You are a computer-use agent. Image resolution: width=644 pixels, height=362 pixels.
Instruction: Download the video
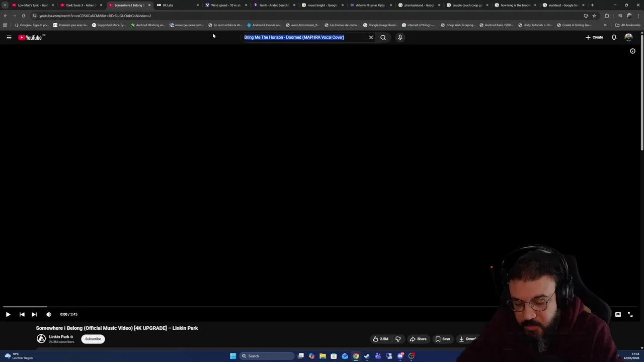pos(468,339)
